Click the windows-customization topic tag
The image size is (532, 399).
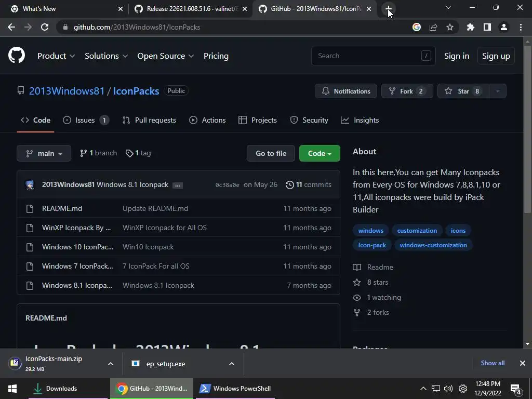tap(433, 245)
